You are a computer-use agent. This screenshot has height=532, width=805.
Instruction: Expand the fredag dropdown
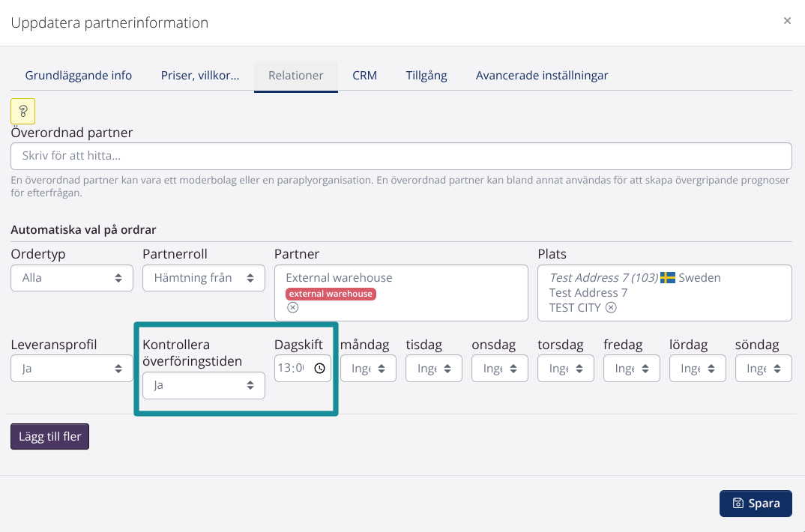coord(631,369)
